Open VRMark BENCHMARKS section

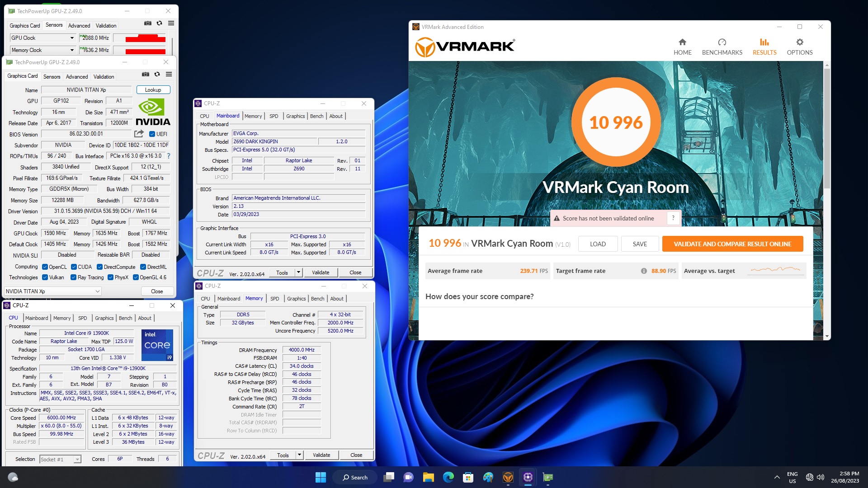(722, 47)
